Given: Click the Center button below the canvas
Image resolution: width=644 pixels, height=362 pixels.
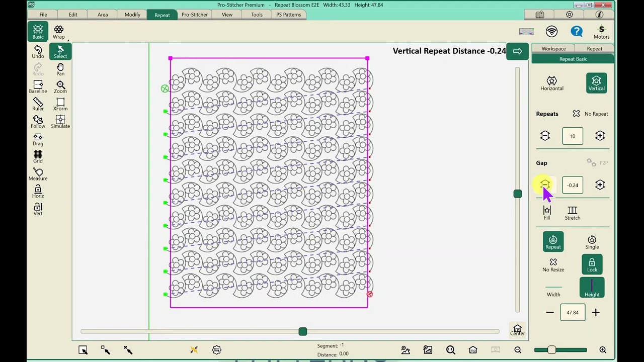Looking at the screenshot, I should (517, 330).
